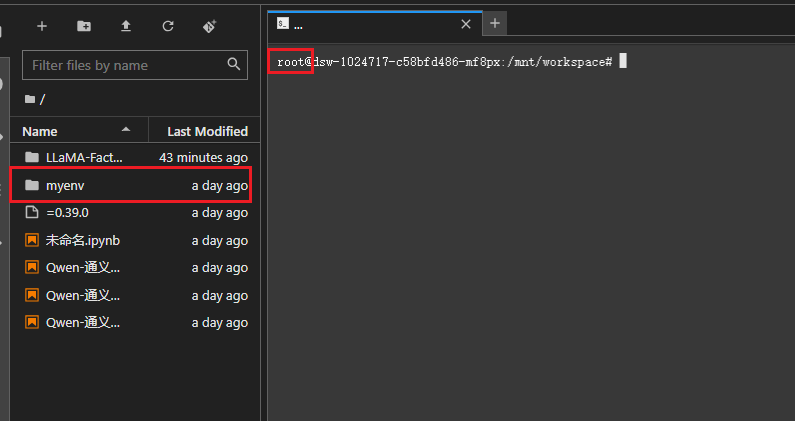Click the upload files icon

click(126, 26)
